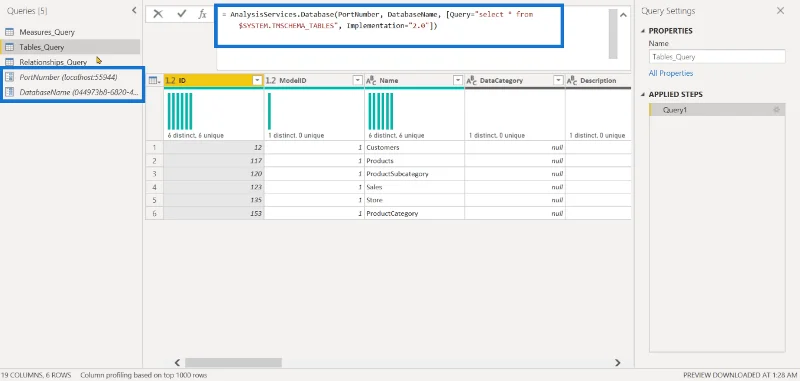This screenshot has height=381, width=800.
Task: Close the Query Settings pane
Action: coord(780,11)
